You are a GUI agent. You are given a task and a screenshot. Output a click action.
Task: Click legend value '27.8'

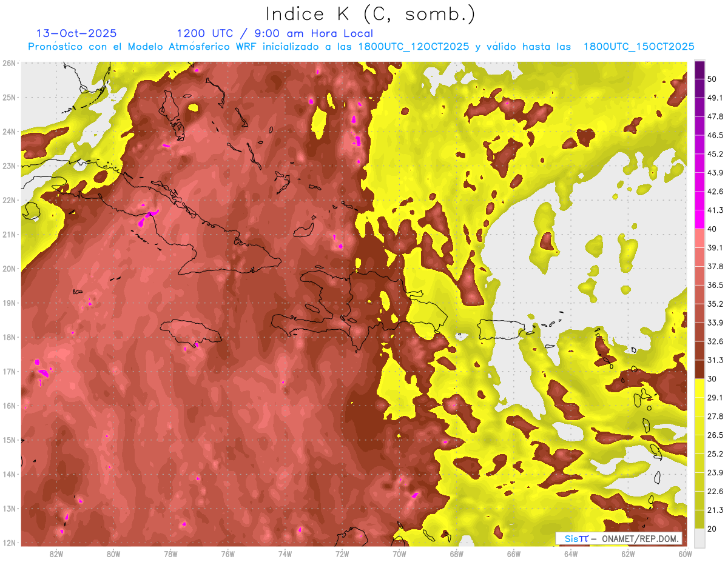point(715,416)
